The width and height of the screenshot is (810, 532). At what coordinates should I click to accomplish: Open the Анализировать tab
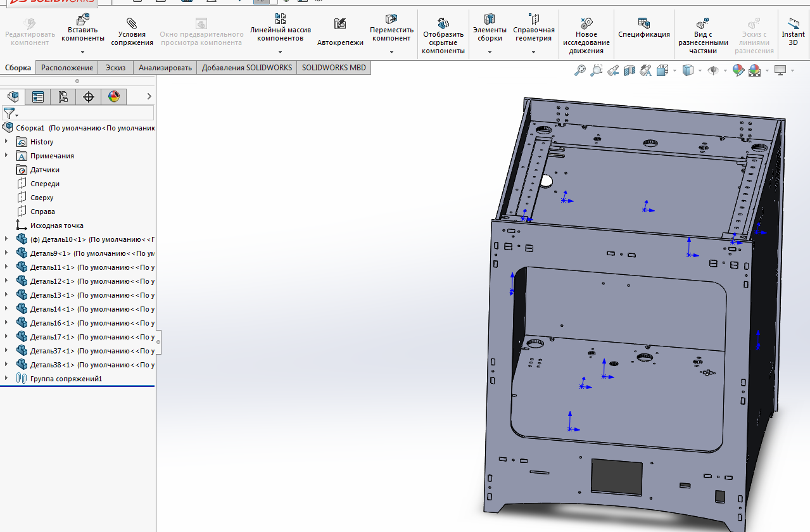165,68
